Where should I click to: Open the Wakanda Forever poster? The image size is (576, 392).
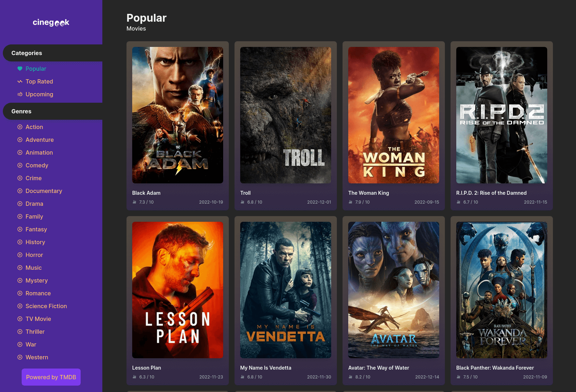tap(502, 290)
